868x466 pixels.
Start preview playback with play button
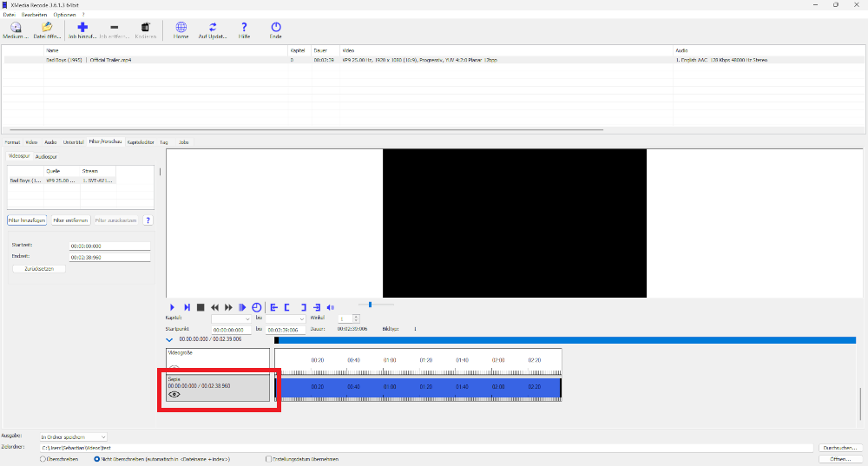point(172,307)
